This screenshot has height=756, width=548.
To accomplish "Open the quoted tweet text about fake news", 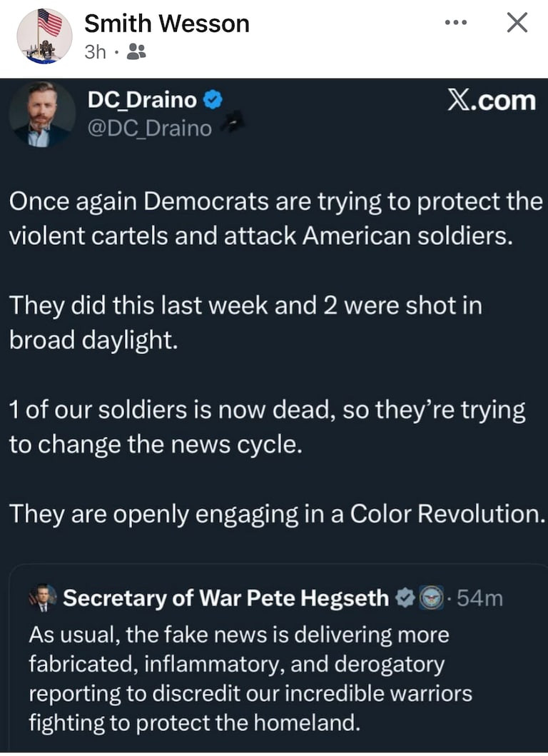I will (250, 678).
